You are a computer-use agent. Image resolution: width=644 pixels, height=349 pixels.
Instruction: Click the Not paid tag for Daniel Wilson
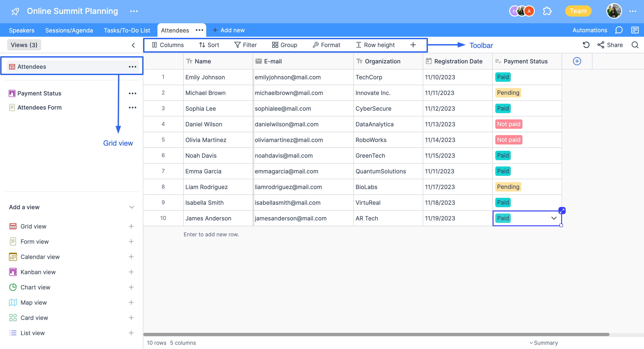pos(509,124)
